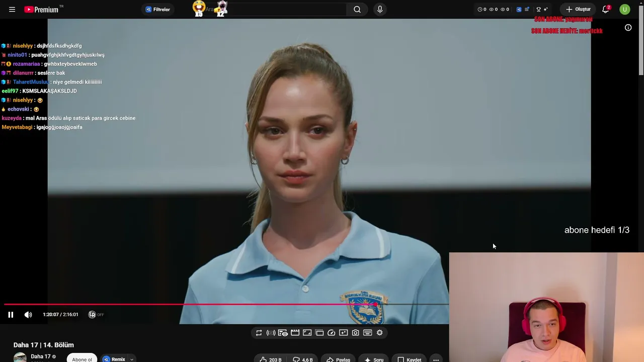Expand the Remix dropdown arrow
644x362 pixels.
pos(132,359)
